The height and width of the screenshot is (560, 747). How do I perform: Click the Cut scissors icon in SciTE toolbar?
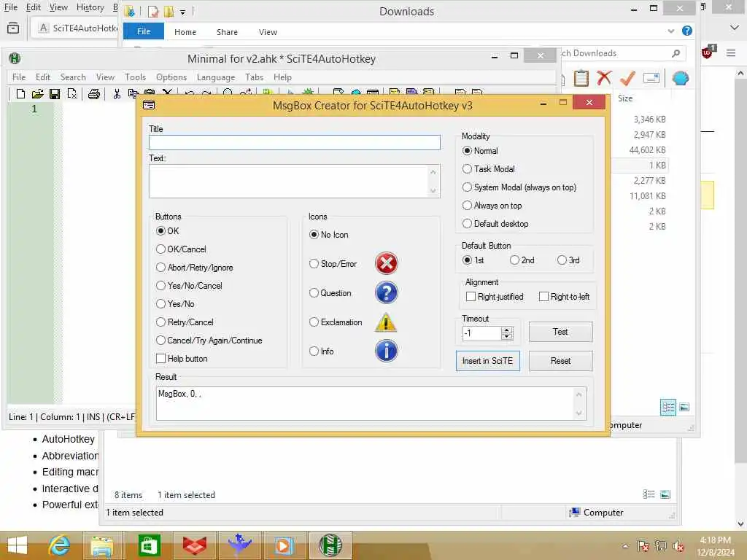(x=117, y=94)
